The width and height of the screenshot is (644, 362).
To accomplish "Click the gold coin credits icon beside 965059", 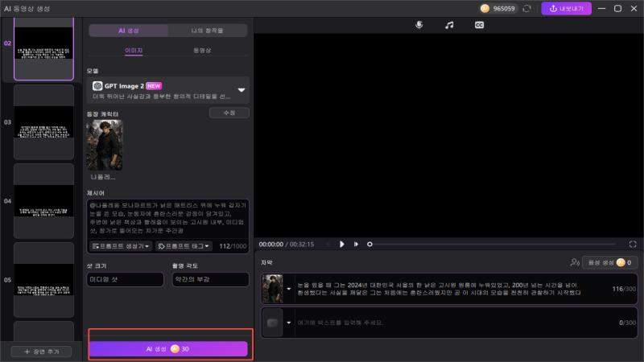I will tap(485, 9).
